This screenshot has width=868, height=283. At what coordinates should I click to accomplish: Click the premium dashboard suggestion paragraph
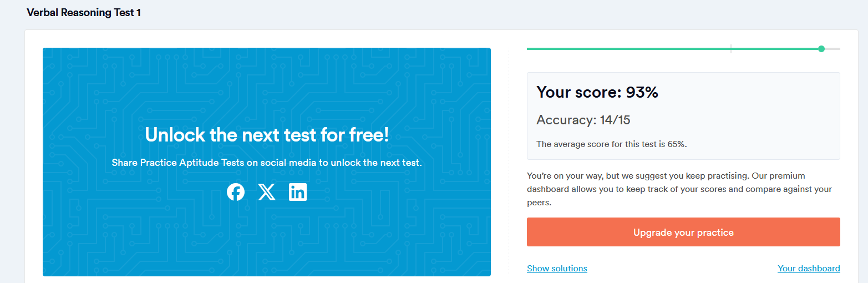(x=679, y=189)
